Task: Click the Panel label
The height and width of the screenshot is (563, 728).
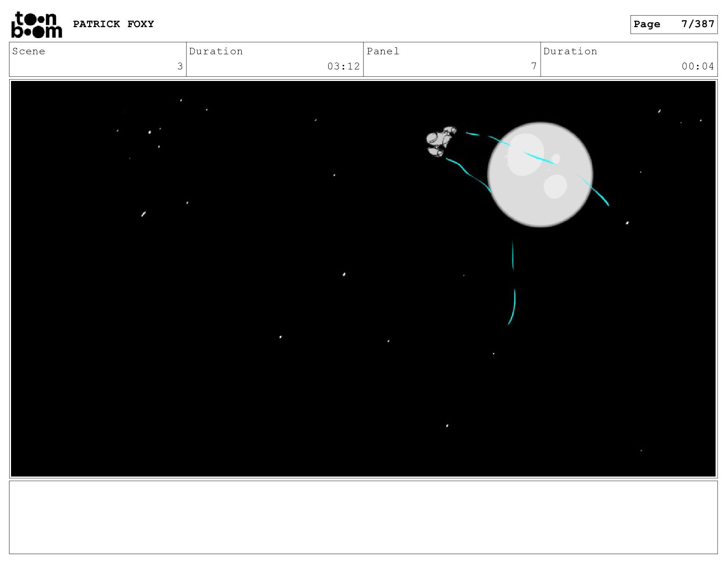Action: (383, 51)
